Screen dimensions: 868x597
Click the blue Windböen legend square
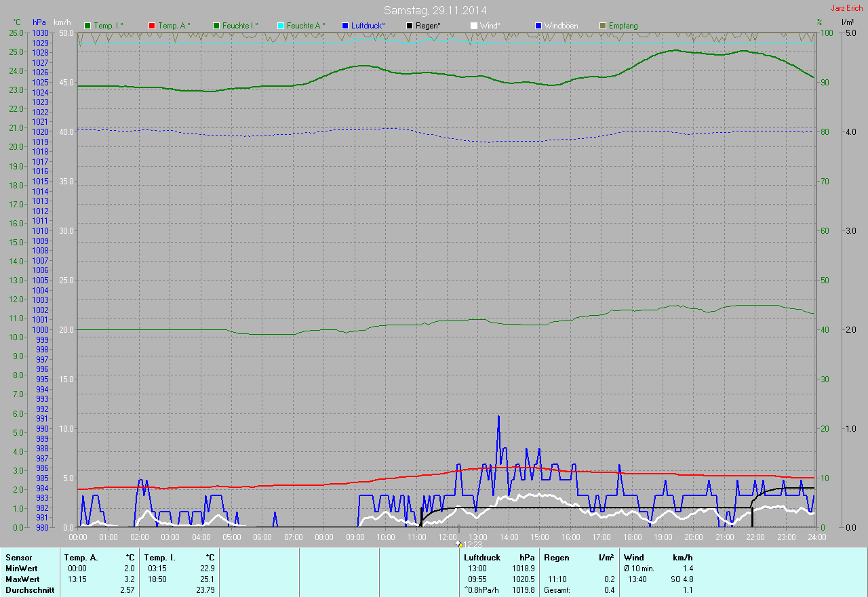pyautogui.click(x=538, y=26)
